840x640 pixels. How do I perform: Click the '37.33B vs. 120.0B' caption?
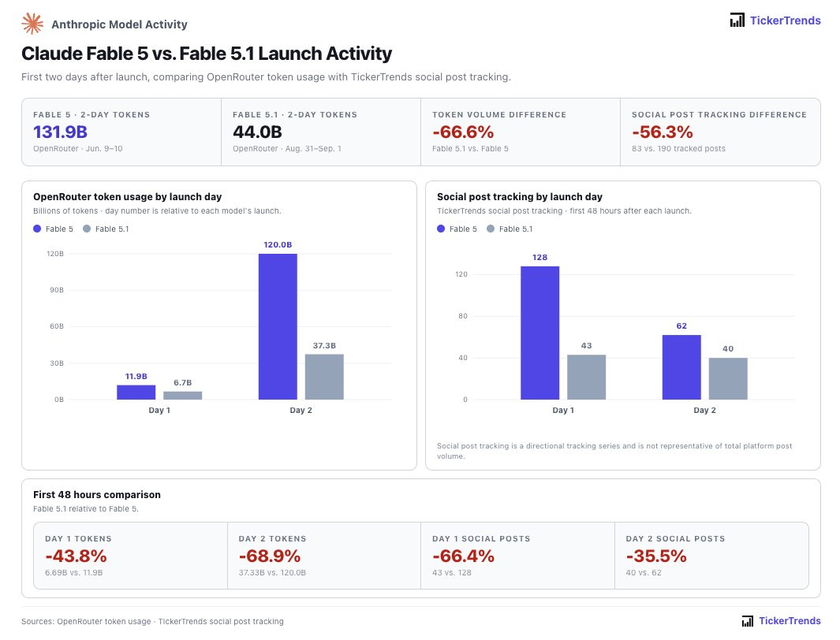[272, 572]
